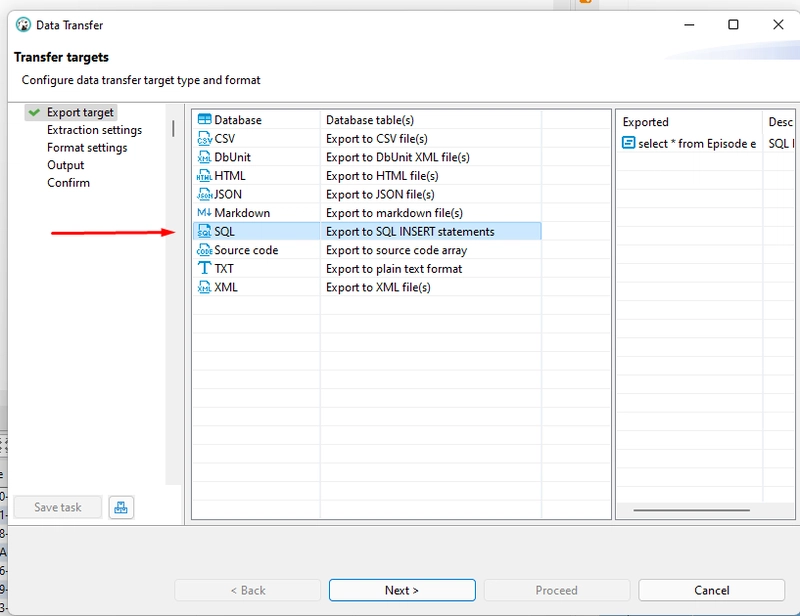Click the Source code array icon

coord(205,250)
